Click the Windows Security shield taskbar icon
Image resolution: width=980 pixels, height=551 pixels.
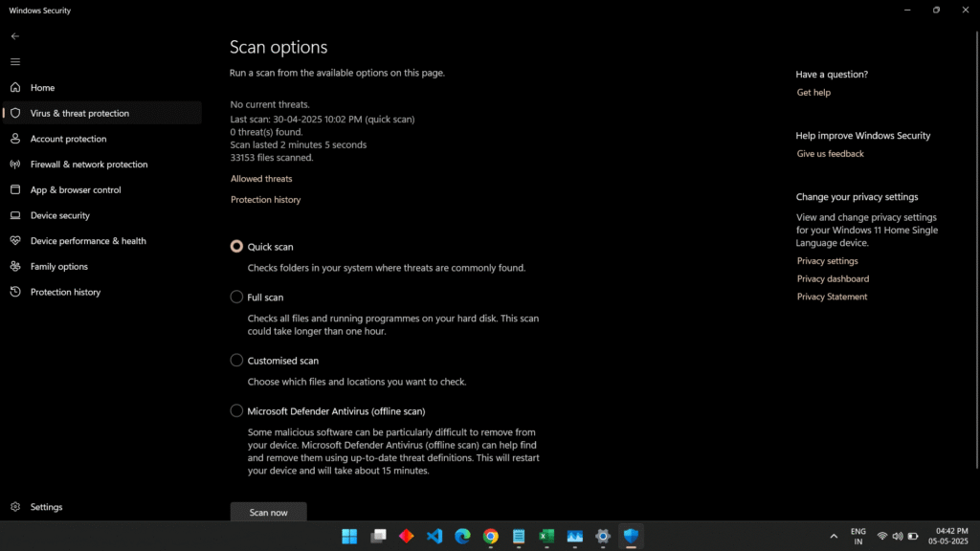632,536
